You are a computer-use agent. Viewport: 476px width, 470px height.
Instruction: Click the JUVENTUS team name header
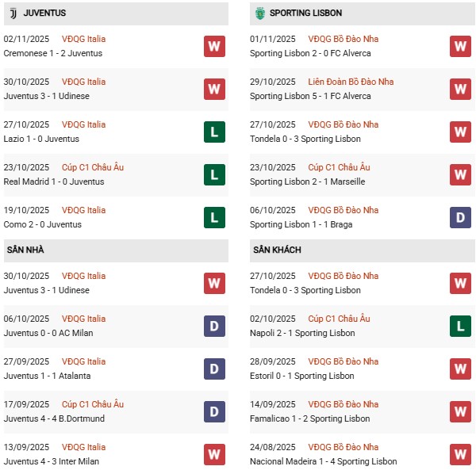(44, 13)
